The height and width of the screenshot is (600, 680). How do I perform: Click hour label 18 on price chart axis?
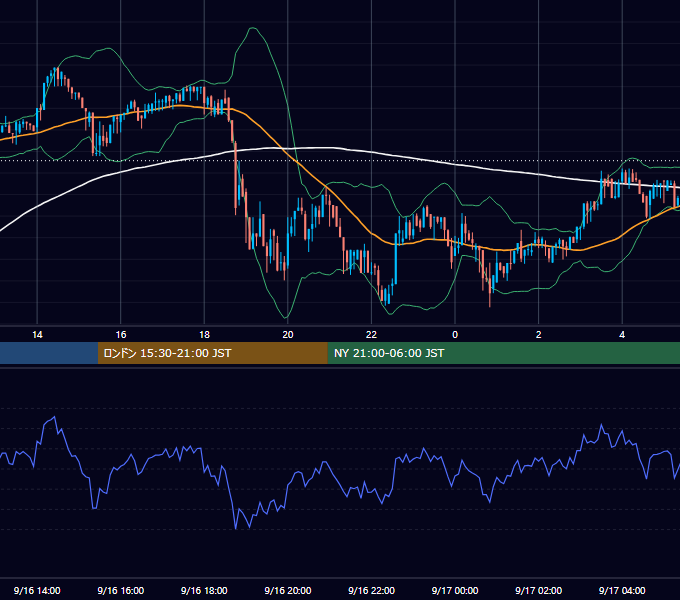click(204, 335)
